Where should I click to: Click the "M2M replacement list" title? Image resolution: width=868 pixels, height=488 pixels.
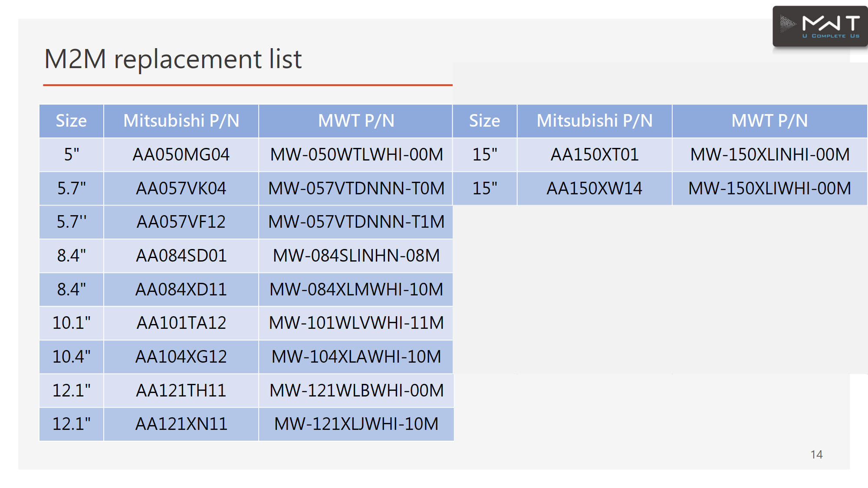coord(173,59)
